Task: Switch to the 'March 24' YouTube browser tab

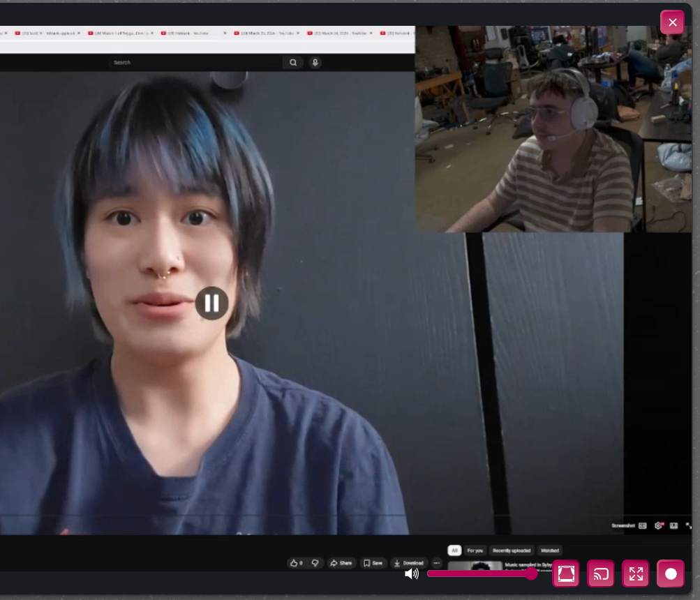Action: (340, 33)
